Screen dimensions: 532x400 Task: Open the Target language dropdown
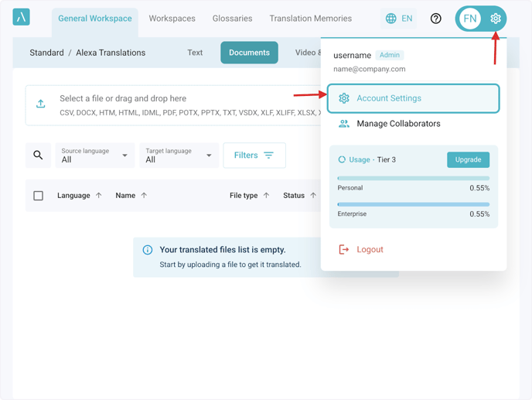[x=179, y=156]
